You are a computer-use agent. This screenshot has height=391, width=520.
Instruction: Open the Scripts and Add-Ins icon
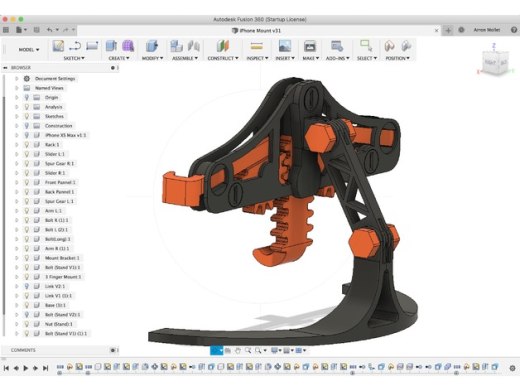[337, 46]
